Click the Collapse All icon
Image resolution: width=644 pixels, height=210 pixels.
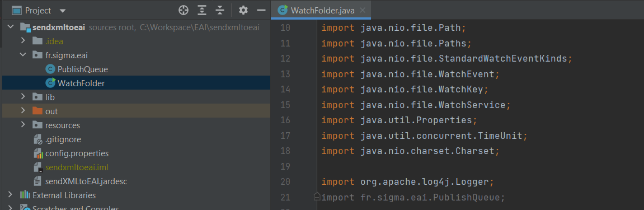[x=220, y=10]
